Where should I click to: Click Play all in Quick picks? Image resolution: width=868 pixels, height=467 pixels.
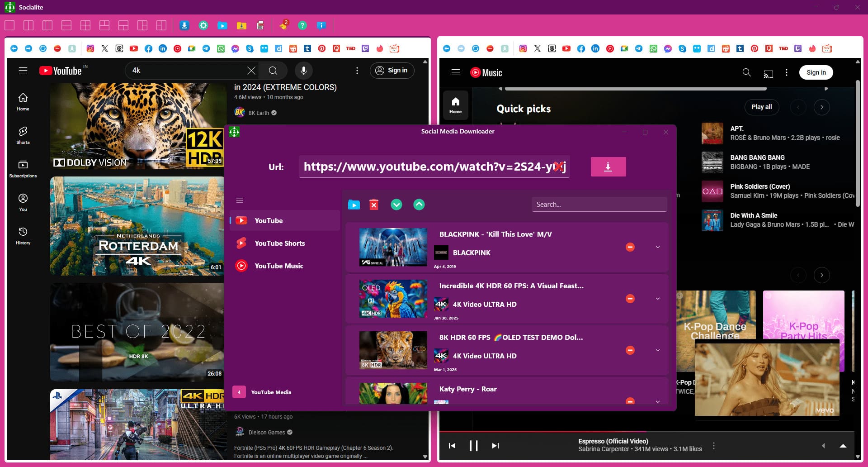coord(762,107)
